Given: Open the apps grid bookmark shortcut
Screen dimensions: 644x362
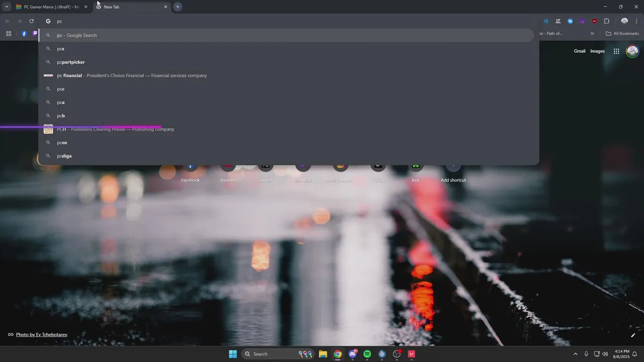Looking at the screenshot, I should coord(9,34).
